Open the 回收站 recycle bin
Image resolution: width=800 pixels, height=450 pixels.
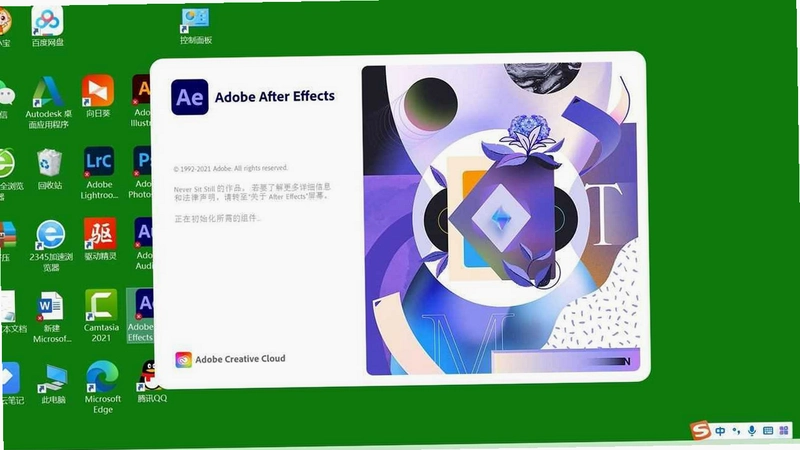click(x=49, y=169)
